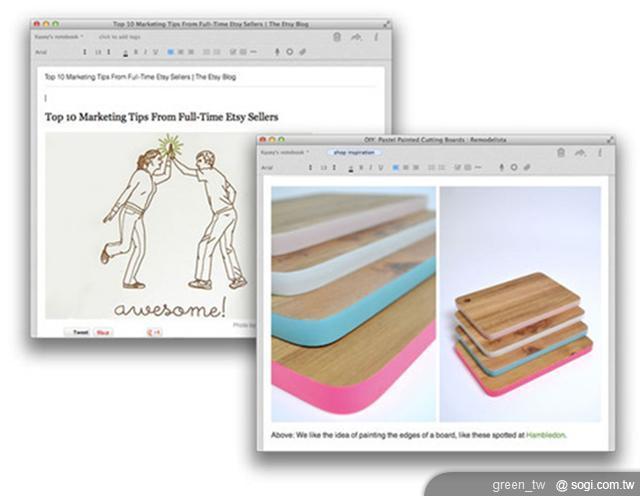Viewport: 640px width, 496px height.
Task: Toggle underline in the Etsy Blog note toolbar
Action: pos(155,52)
